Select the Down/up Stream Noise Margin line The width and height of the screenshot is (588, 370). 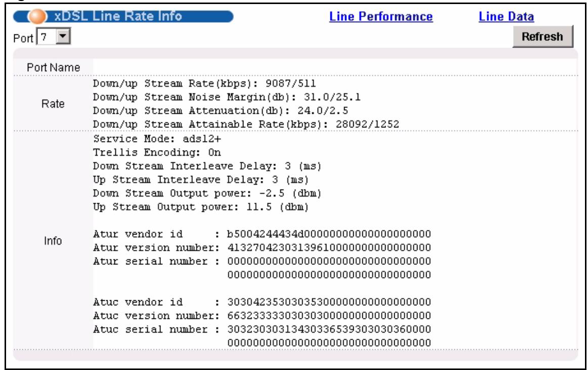(227, 97)
